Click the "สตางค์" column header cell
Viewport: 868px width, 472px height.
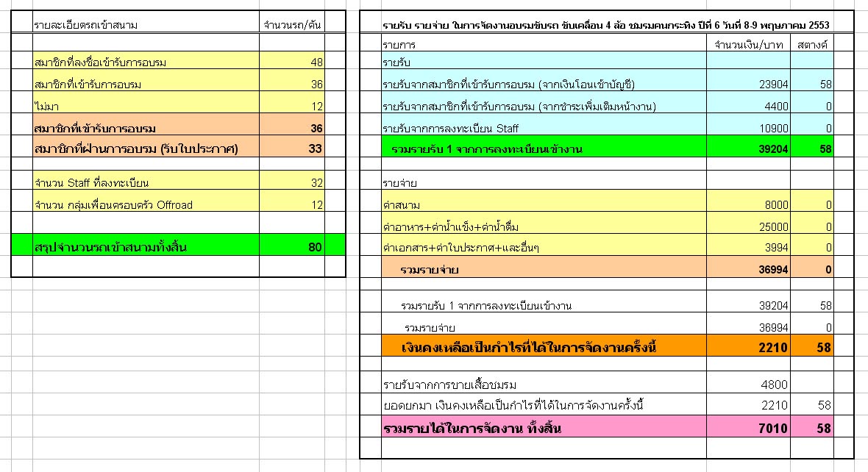click(x=812, y=45)
